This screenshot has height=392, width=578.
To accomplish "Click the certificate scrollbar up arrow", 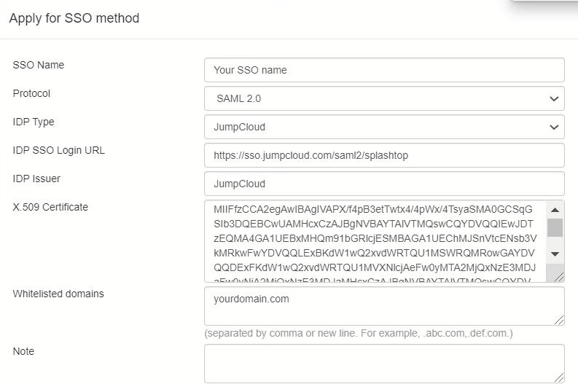I will 555,210.
